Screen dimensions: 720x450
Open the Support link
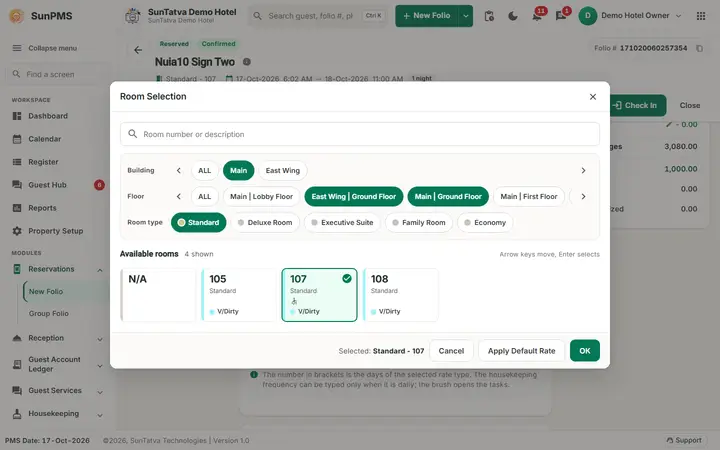684,440
